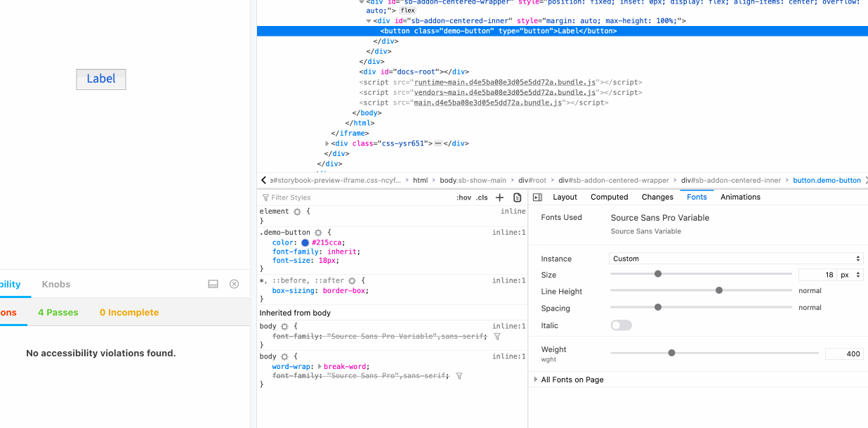Screen dimensions: 868x428
Task: Collapse the rules pane with sidebar toggle icon
Action: tap(537, 197)
